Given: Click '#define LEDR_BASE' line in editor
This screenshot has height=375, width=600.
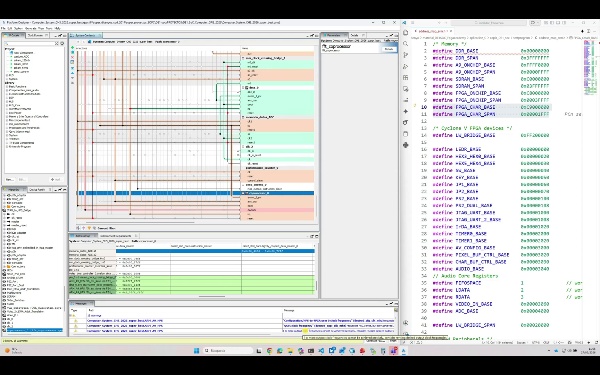Looking at the screenshot, I should (491, 149).
